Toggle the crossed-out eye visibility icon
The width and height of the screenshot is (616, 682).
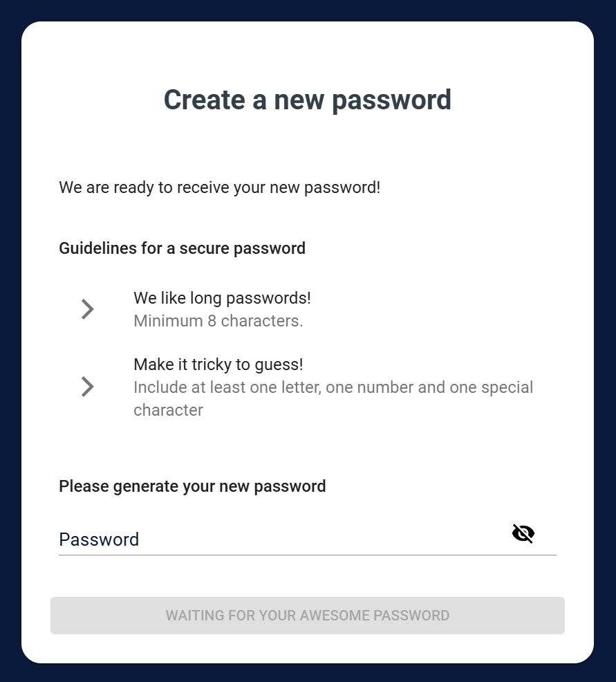[x=523, y=533]
